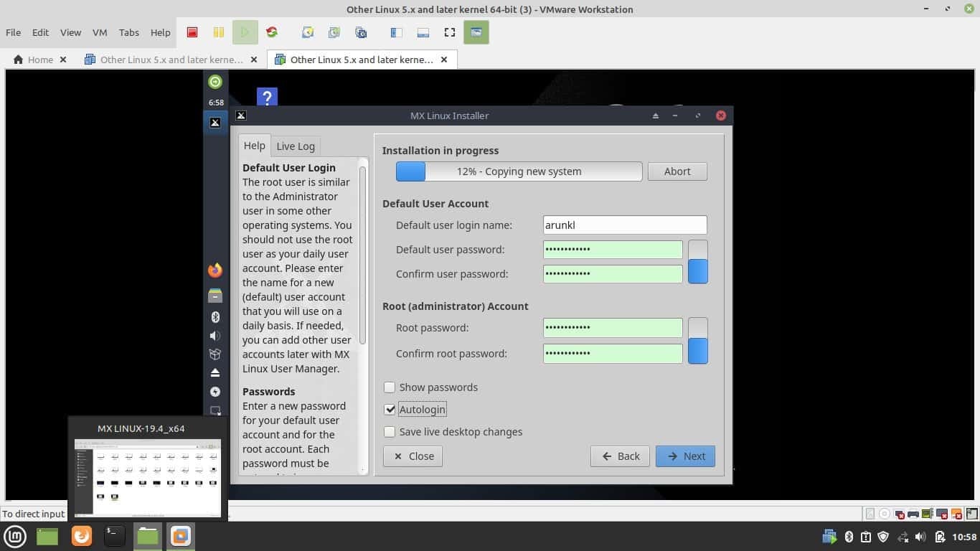The height and width of the screenshot is (551, 980).
Task: Click the 12% Copying new system progress bar
Action: pyautogui.click(x=519, y=171)
